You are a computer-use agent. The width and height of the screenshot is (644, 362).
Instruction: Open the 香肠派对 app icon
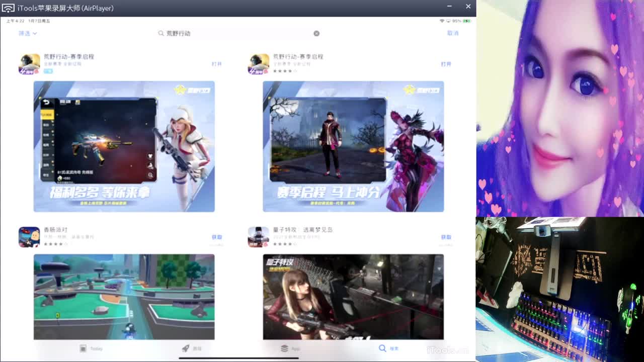[x=29, y=237]
